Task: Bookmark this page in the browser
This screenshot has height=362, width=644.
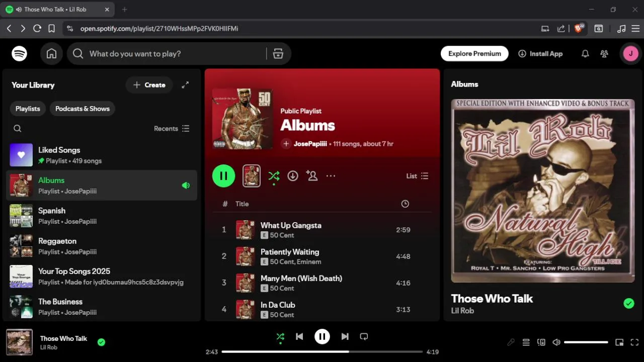Action: 51,29
